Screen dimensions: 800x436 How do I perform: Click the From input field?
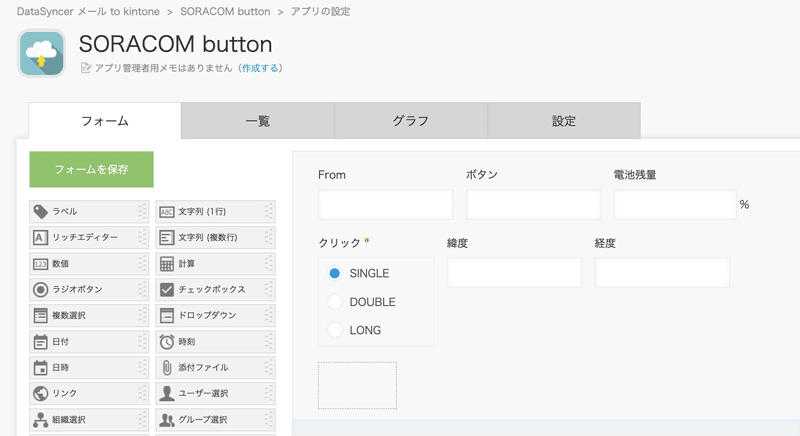[x=386, y=204]
